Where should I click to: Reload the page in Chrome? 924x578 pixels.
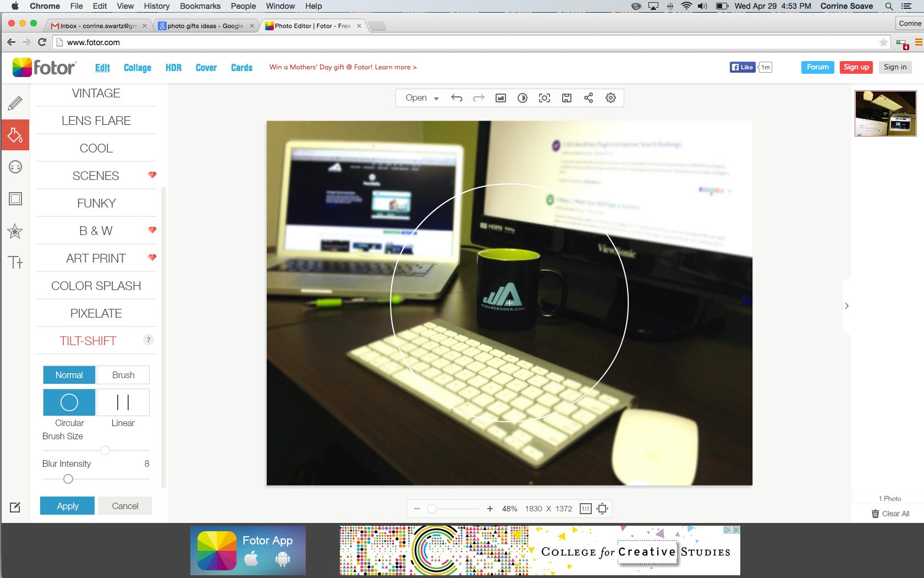42,42
